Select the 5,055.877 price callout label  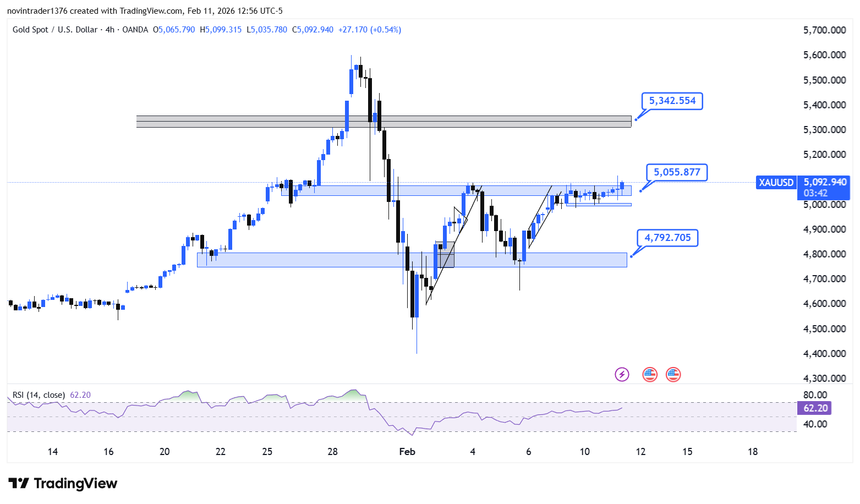pyautogui.click(x=677, y=172)
